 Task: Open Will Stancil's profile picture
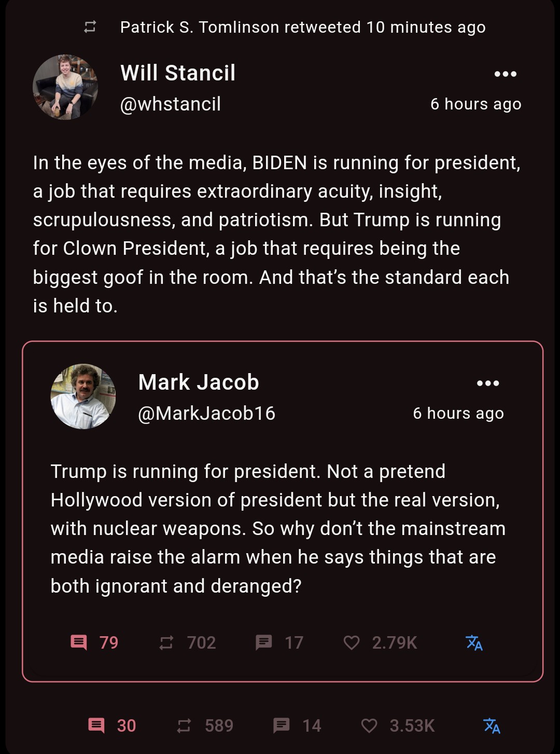click(65, 87)
